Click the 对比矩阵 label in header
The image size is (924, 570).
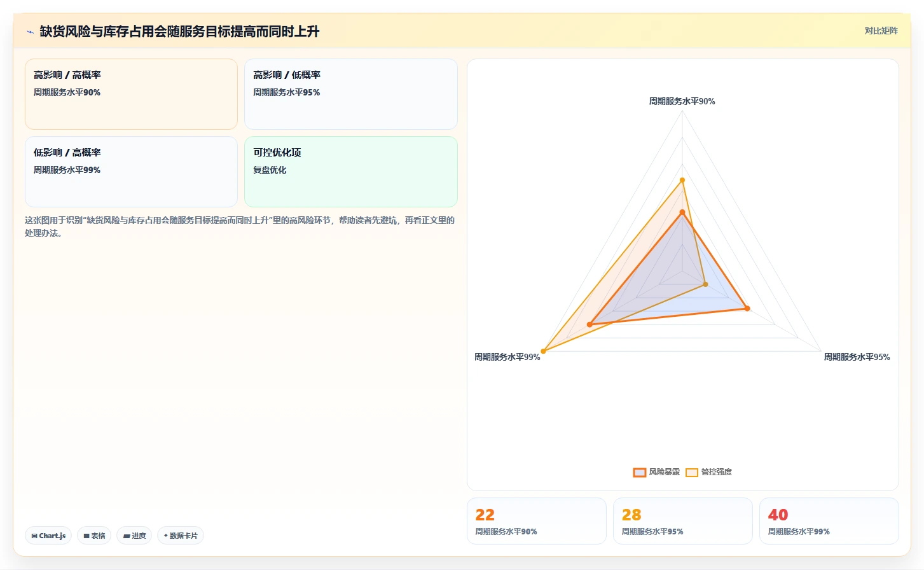tap(881, 31)
